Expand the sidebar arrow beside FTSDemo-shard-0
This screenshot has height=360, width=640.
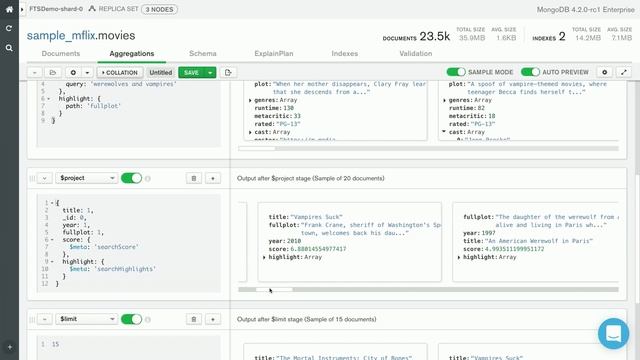pyautogui.click(x=22, y=9)
